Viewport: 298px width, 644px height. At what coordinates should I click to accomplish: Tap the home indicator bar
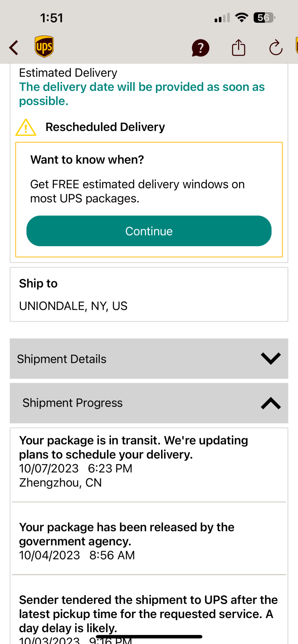[x=149, y=637]
